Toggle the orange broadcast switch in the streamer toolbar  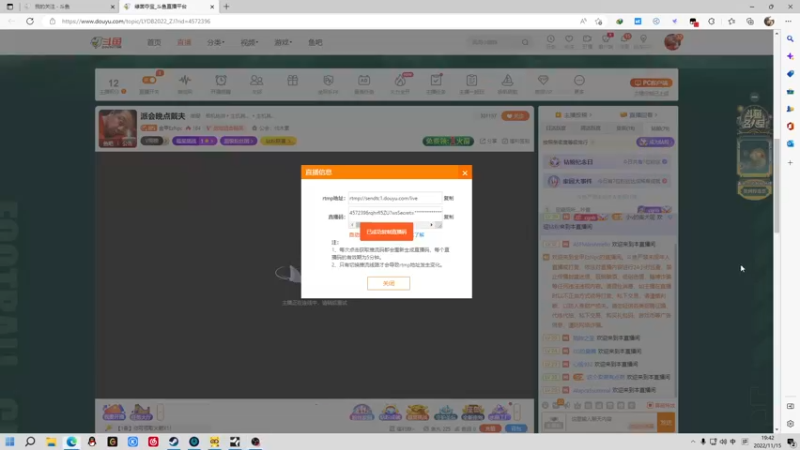coord(149,80)
